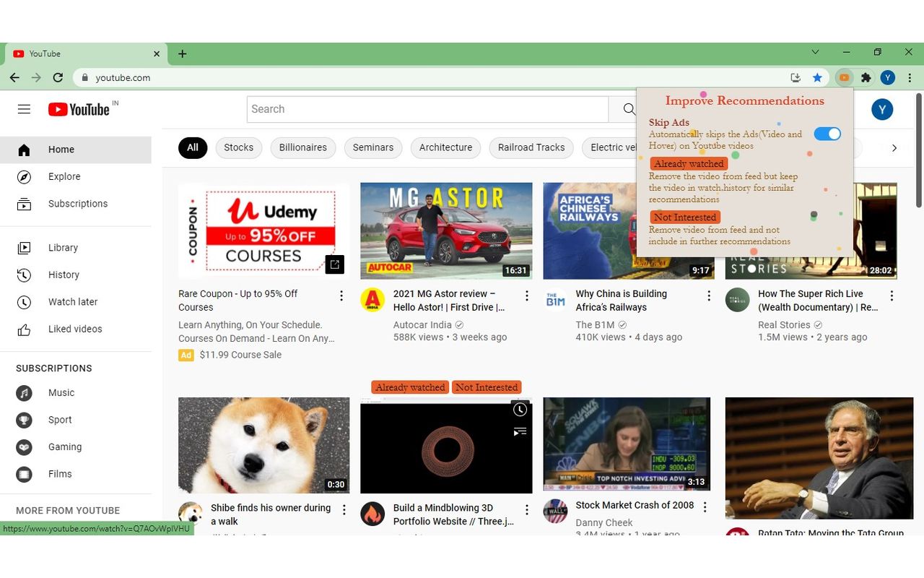
Task: Open 2021 MG Astor review title
Action: point(448,301)
